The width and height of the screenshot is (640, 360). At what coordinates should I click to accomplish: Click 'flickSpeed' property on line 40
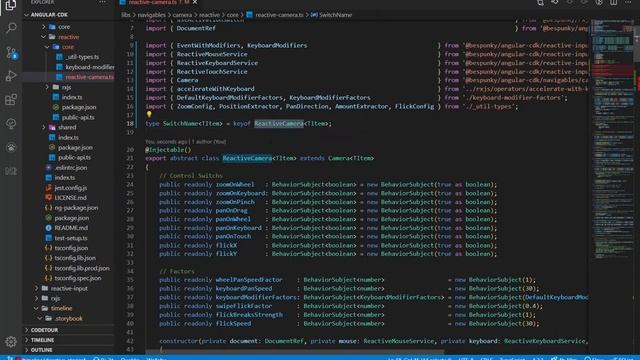(x=233, y=324)
